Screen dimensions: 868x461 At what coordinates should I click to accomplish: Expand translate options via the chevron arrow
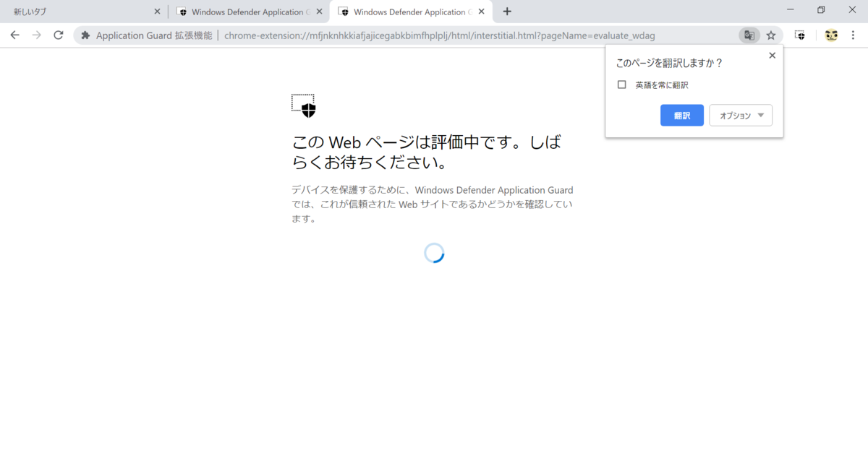(760, 115)
